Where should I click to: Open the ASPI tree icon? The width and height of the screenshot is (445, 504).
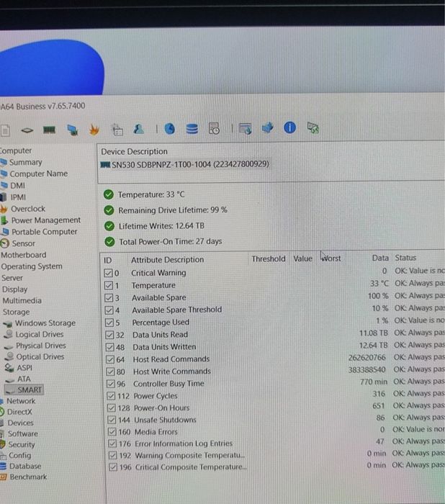pyautogui.click(x=9, y=368)
